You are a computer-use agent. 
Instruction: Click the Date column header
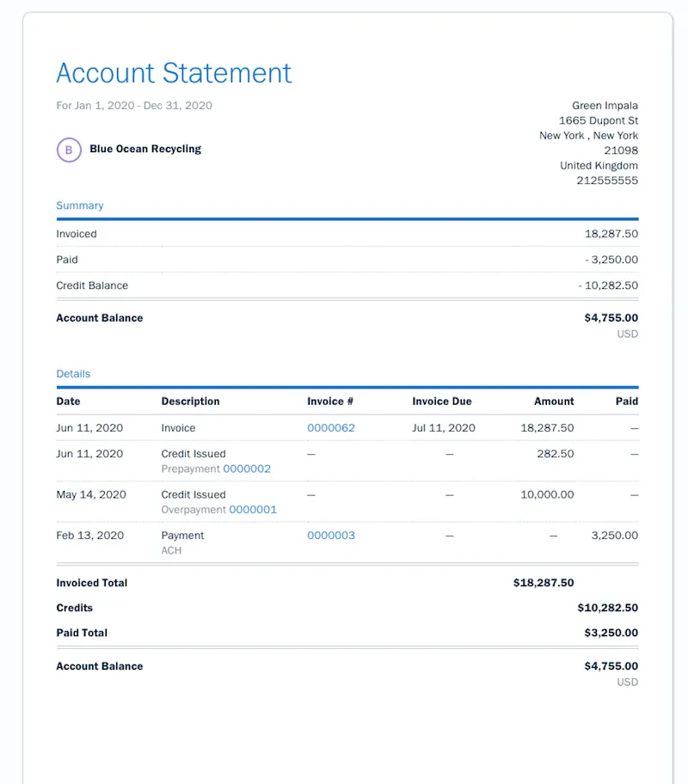point(69,401)
